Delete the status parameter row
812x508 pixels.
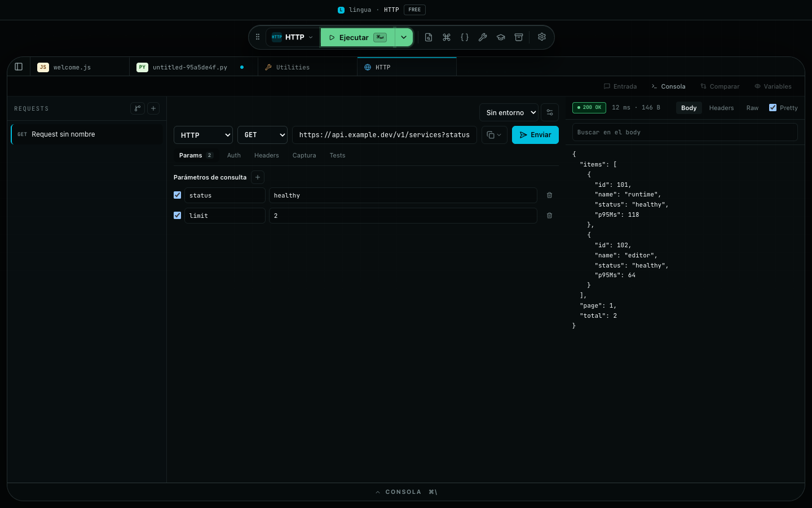pyautogui.click(x=550, y=195)
